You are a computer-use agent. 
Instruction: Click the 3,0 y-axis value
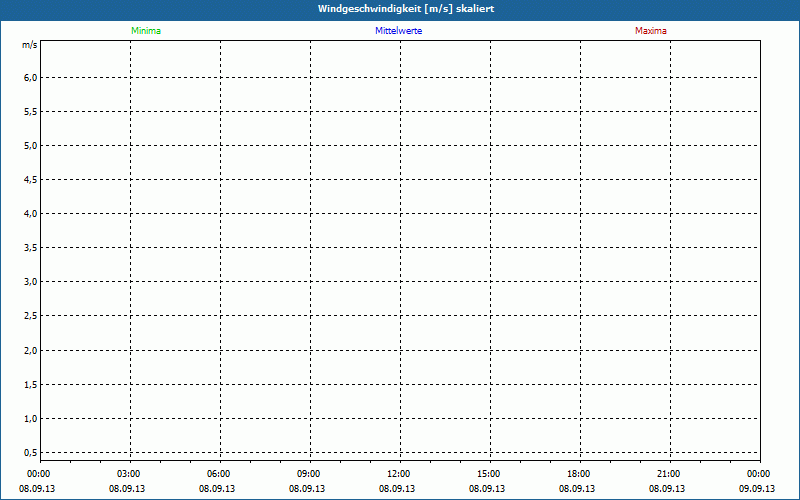pyautogui.click(x=31, y=282)
